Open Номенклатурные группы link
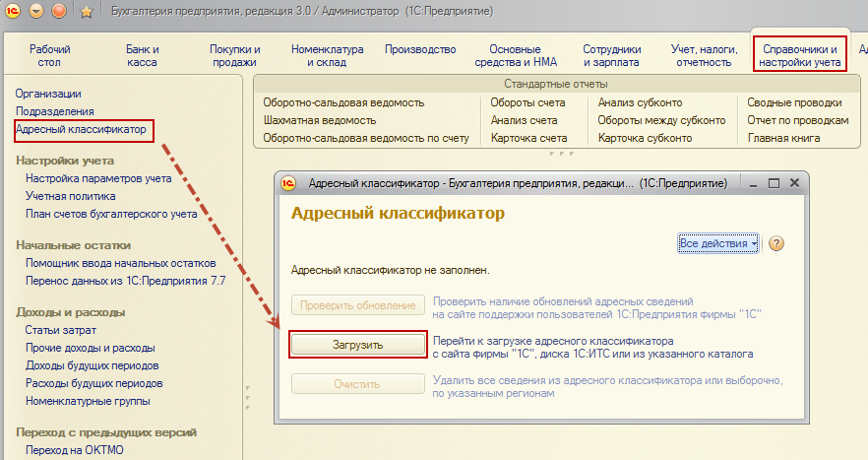 [88, 401]
